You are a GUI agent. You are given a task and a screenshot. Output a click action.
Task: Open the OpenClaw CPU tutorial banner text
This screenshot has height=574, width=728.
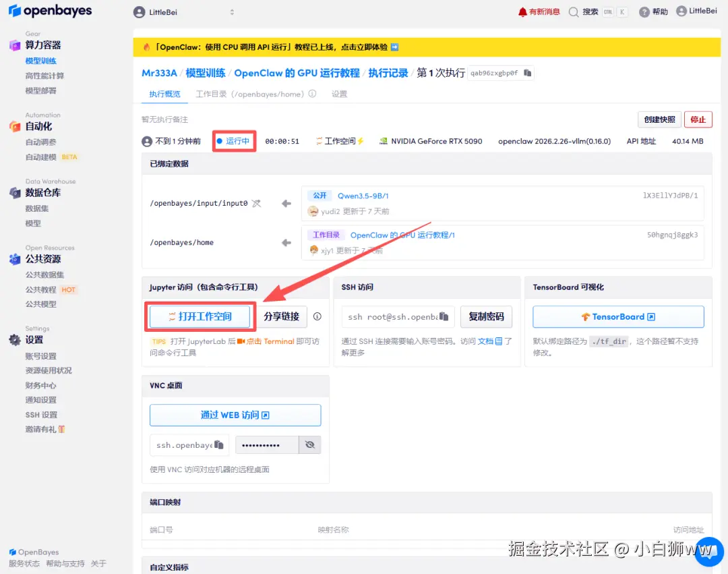pyautogui.click(x=271, y=47)
